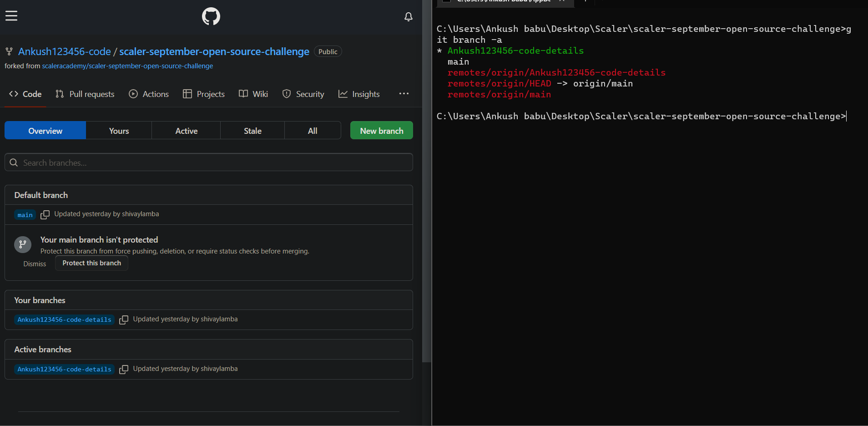Viewport: 868px width, 426px height.
Task: Open the Security section
Action: click(x=303, y=94)
